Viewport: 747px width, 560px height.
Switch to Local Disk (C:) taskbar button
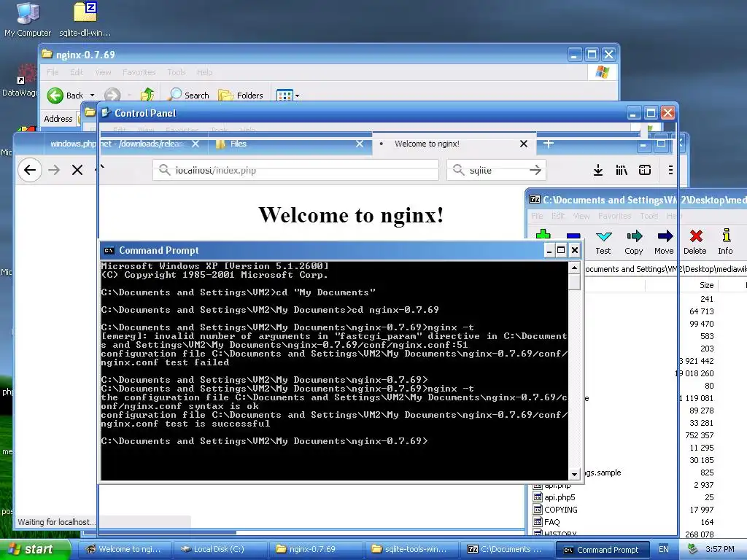coord(219,550)
